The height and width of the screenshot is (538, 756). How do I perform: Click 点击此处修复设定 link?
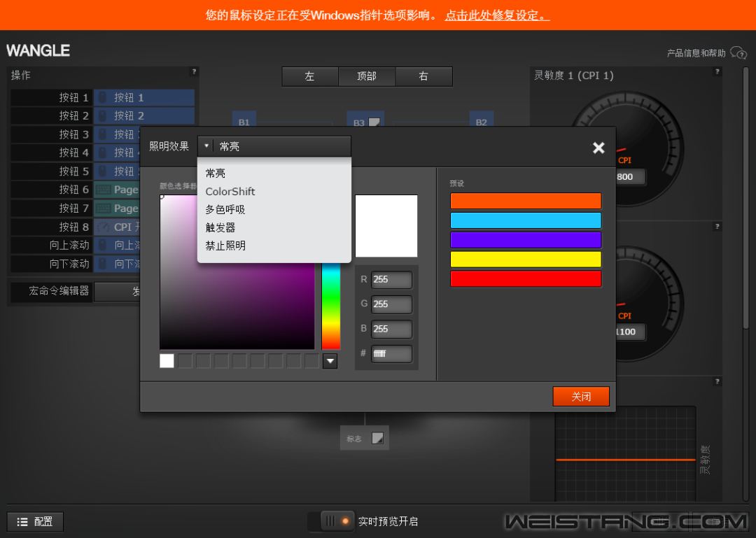pos(497,15)
